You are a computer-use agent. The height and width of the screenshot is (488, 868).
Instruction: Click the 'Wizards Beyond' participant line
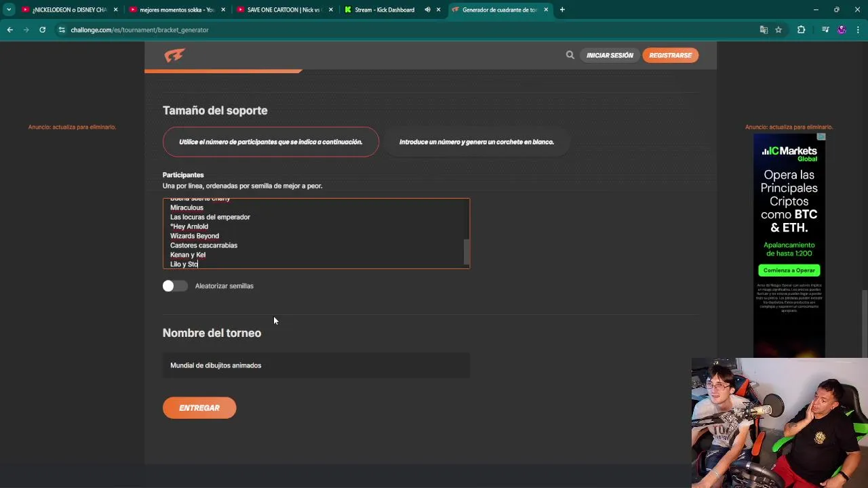point(195,236)
